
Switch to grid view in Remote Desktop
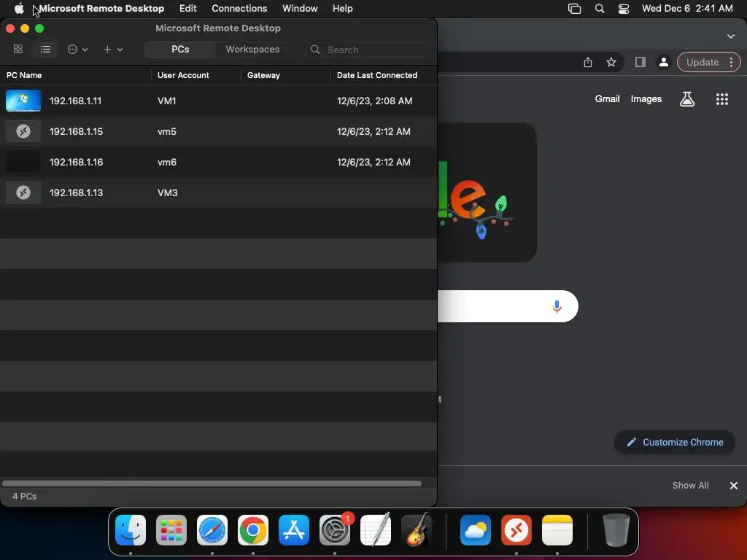[18, 49]
